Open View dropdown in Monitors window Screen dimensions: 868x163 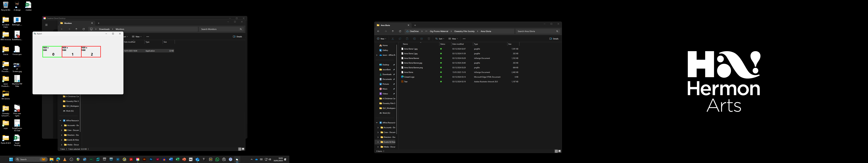137,36
